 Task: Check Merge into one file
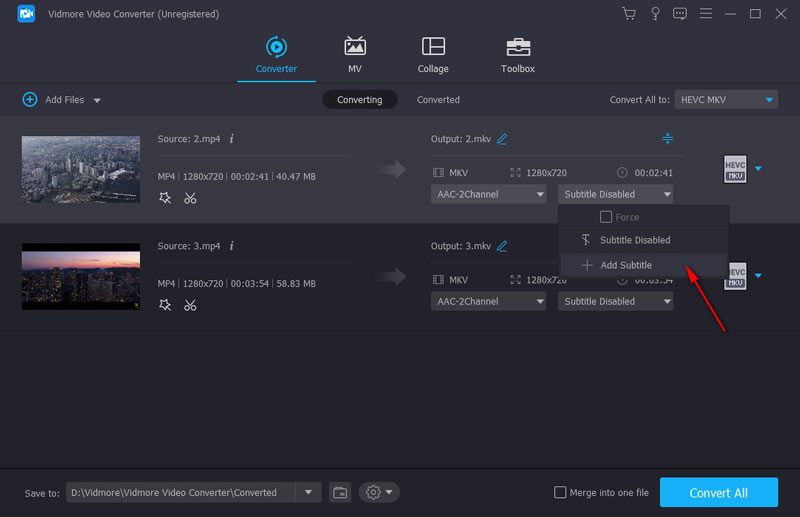click(x=561, y=493)
